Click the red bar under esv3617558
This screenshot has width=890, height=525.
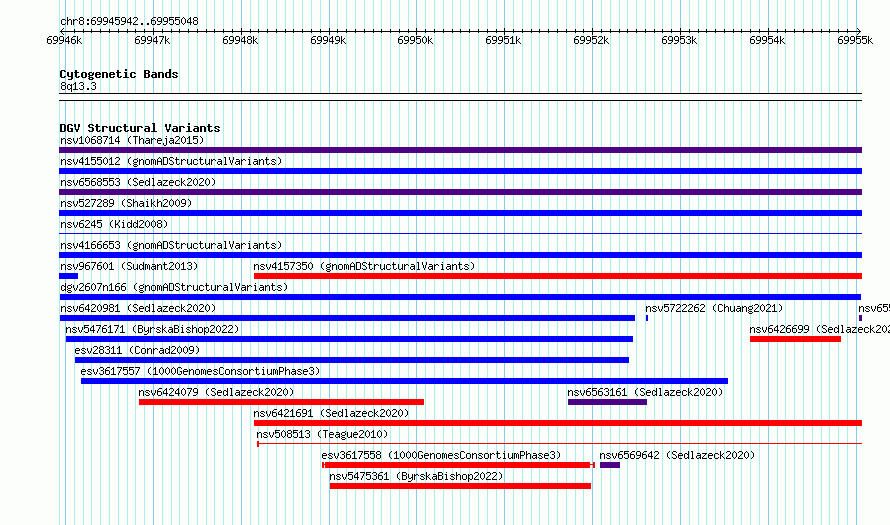point(459,465)
